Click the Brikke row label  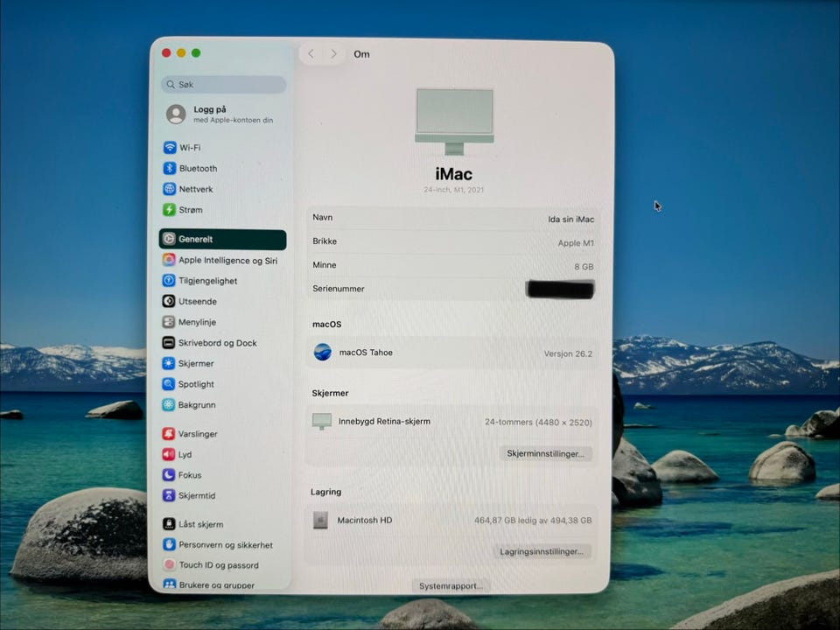(325, 241)
